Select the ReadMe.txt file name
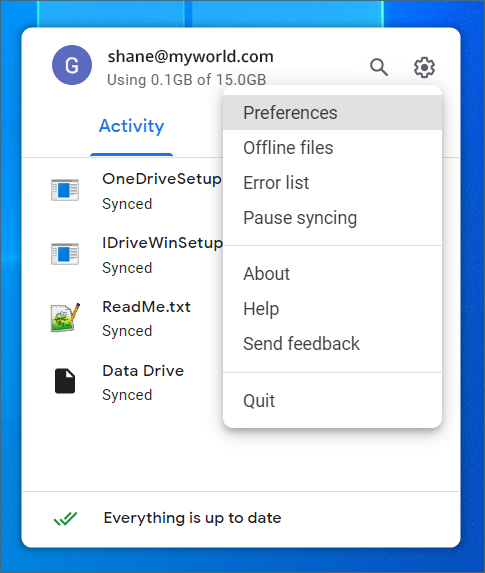This screenshot has height=573, width=485. 147,307
